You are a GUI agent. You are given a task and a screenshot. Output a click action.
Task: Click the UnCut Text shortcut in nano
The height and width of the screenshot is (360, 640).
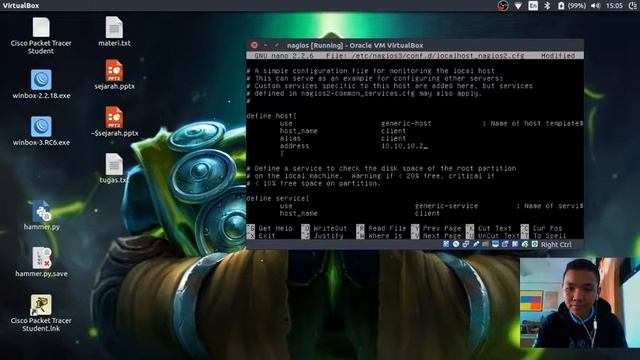click(x=493, y=236)
